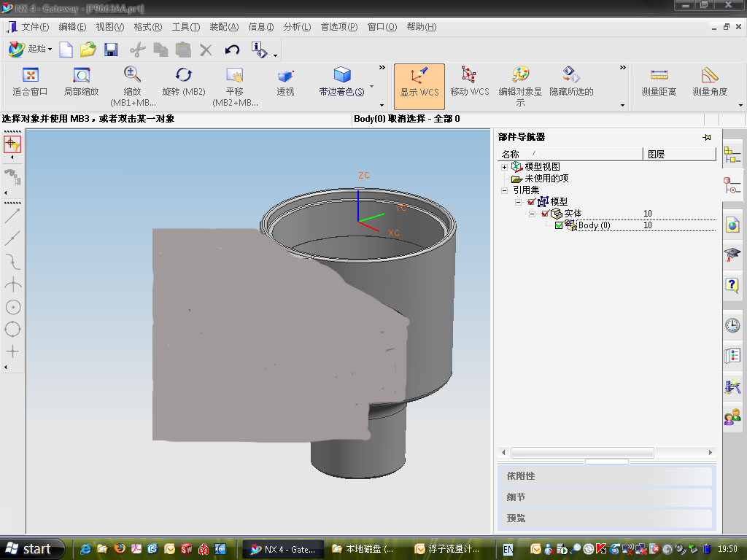Open the help question mark sidebar tab

tap(732, 286)
